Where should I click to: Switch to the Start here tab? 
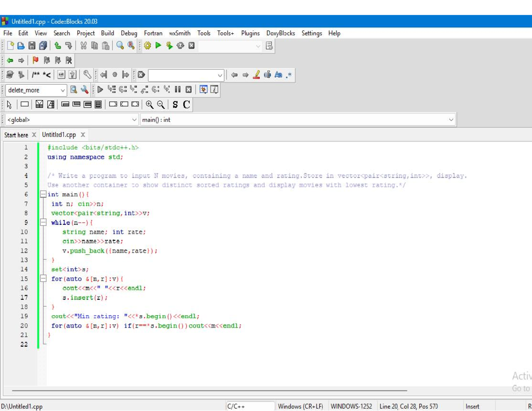pos(16,135)
